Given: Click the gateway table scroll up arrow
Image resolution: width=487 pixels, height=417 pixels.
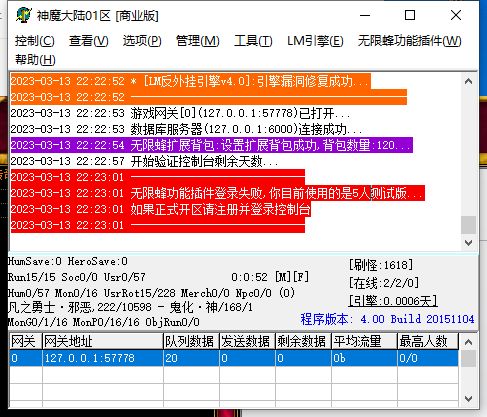Looking at the screenshot, I should point(468,342).
